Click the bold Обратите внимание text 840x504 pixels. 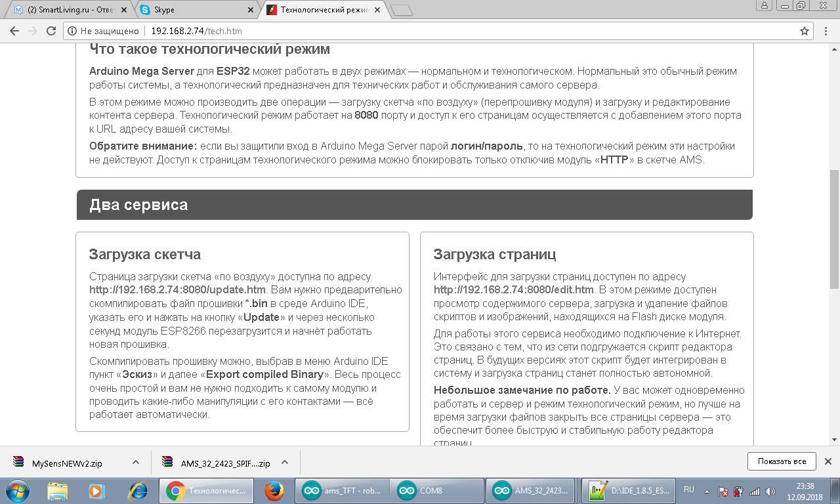click(143, 146)
